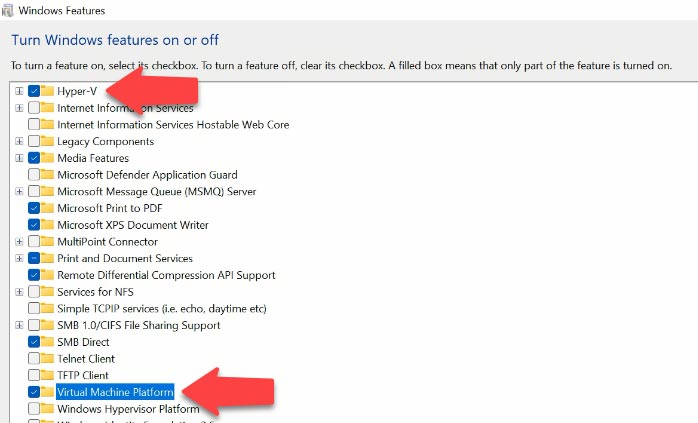This screenshot has height=423, width=698.
Task: Enable Microsoft Message Queue (MSMQ) Server checkbox
Action: click(x=34, y=191)
